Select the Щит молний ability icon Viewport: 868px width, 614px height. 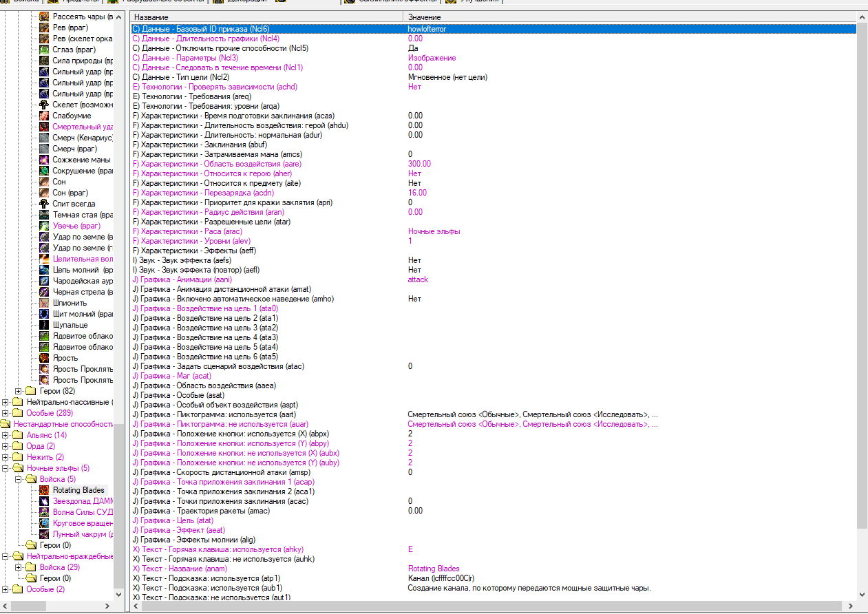44,314
